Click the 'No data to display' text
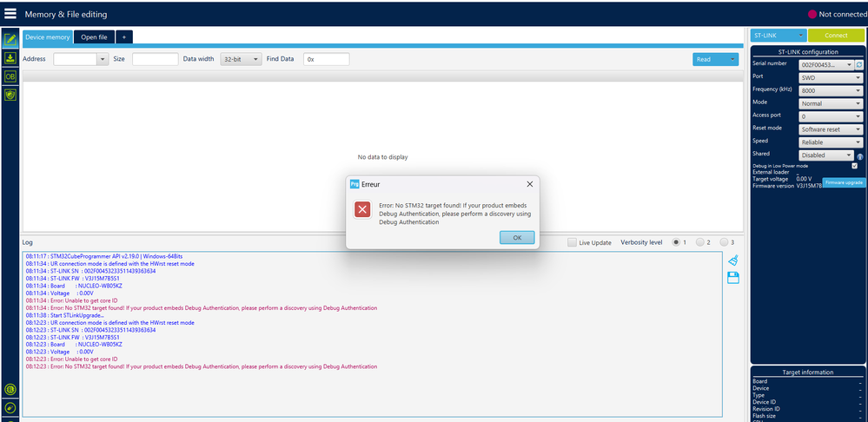 382,157
